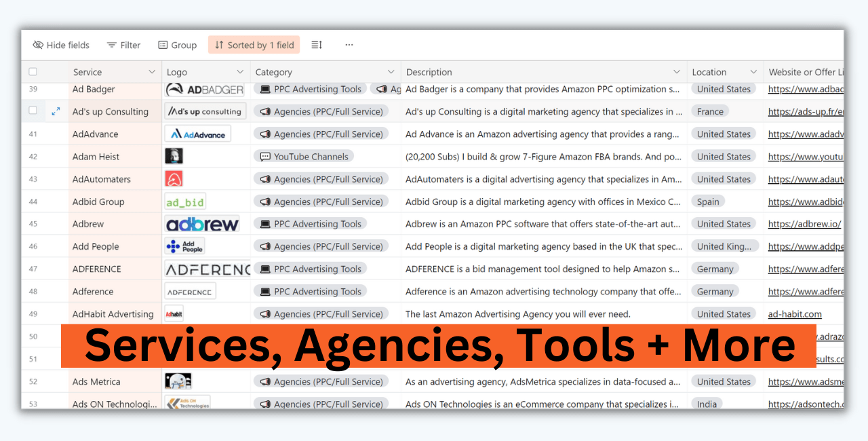
Task: Select the Add People service cell
Action: pyautogui.click(x=115, y=246)
